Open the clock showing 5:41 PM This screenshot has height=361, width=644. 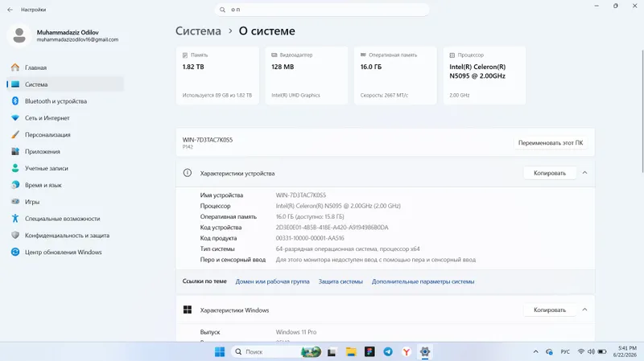pos(625,351)
